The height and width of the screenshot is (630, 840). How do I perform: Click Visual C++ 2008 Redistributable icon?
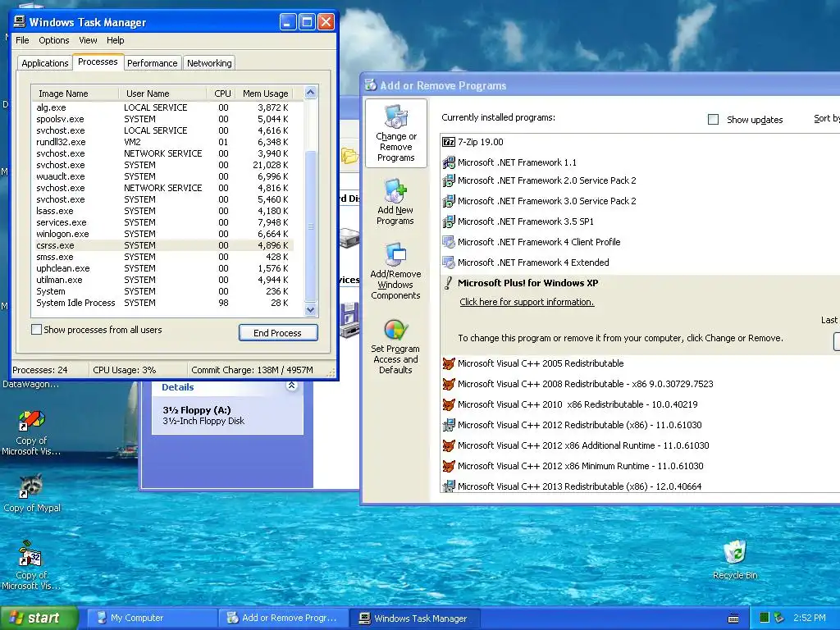pos(449,384)
